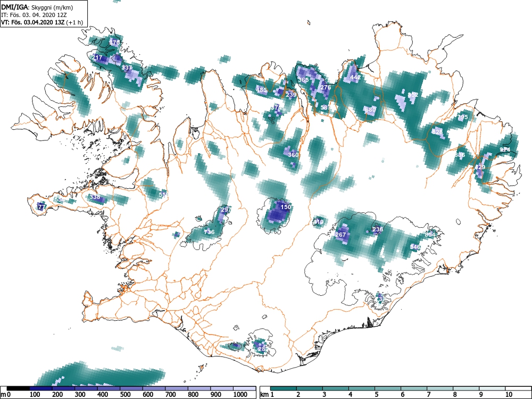Screen dimensions: 532x399
Task: Click visibility value '338' on Snæfellsnes peninsula
Action: (95, 197)
